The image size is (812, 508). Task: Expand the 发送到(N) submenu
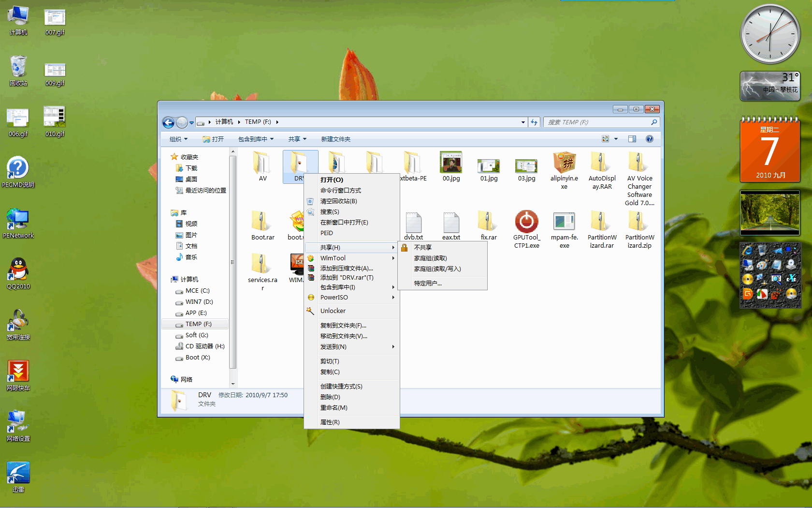click(x=351, y=346)
